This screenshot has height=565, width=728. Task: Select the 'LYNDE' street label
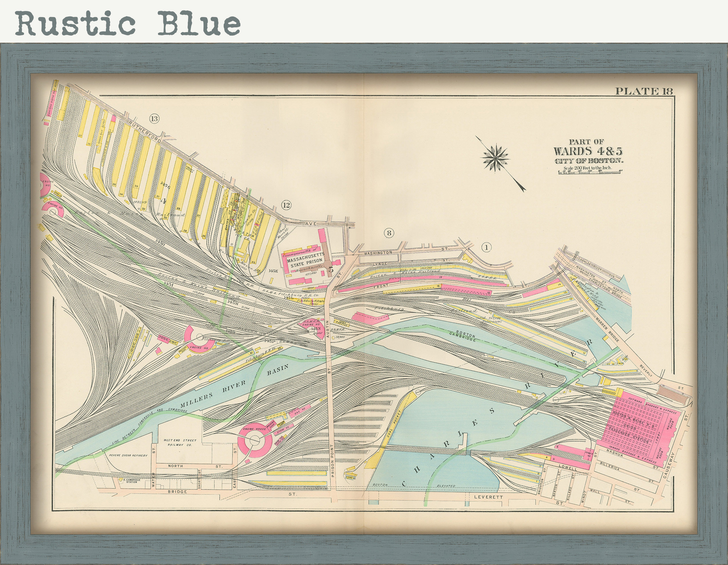click(379, 264)
